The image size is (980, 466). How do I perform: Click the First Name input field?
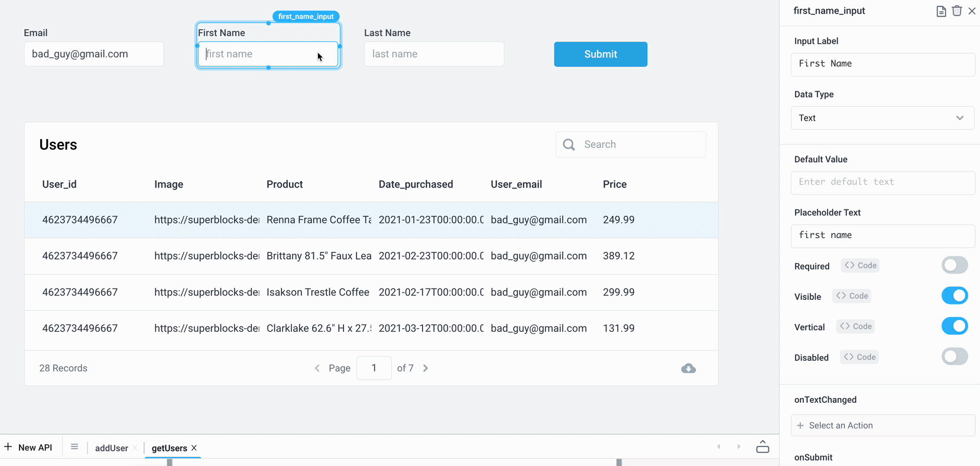(268, 54)
